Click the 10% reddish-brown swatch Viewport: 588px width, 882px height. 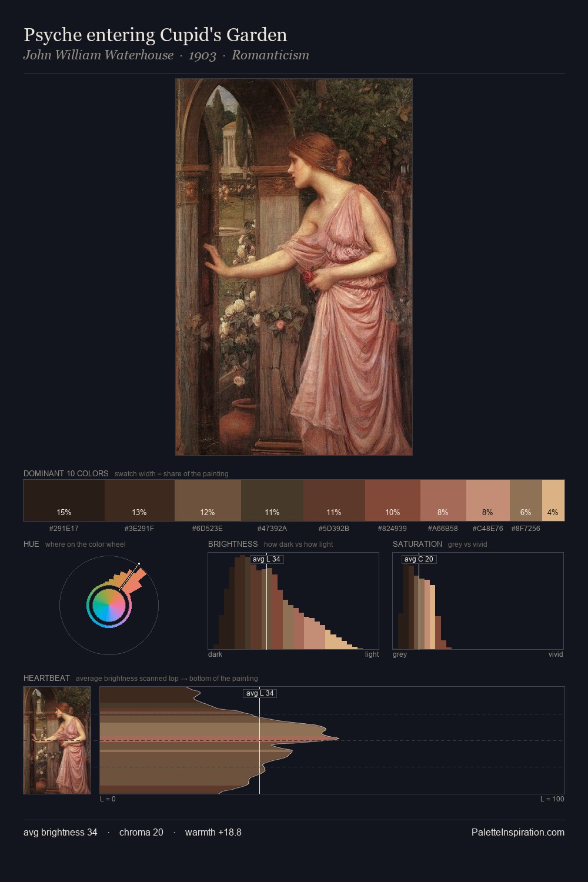click(x=393, y=500)
